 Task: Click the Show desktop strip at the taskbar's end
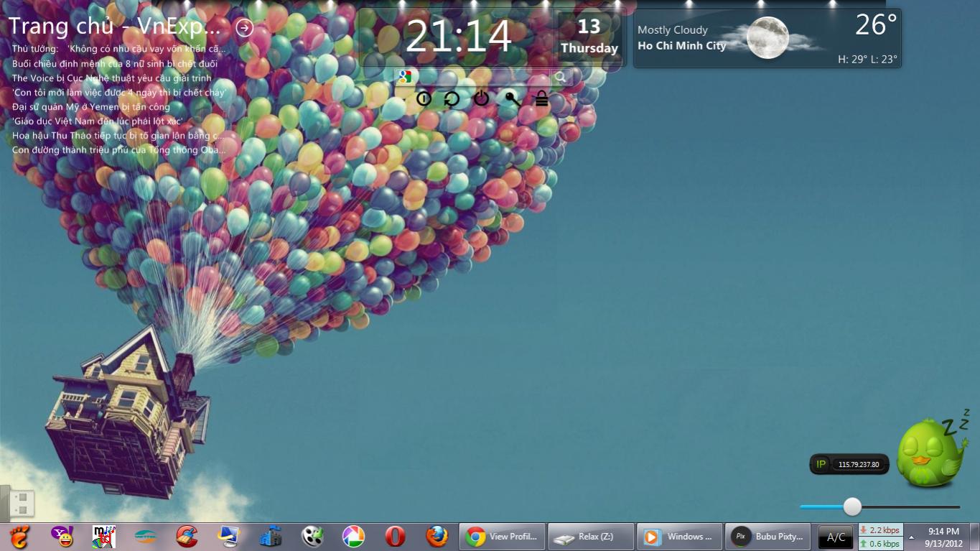[976, 537]
